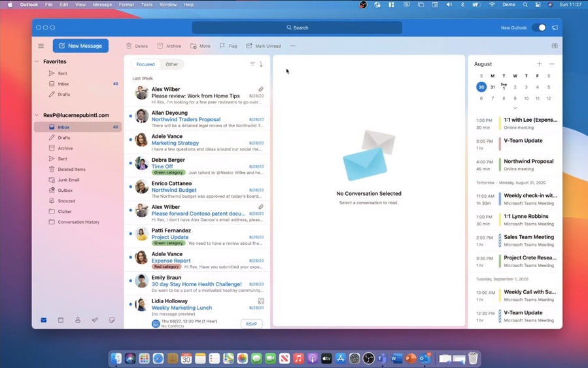
Task: Click Mark Unread in toolbar
Action: (x=263, y=46)
